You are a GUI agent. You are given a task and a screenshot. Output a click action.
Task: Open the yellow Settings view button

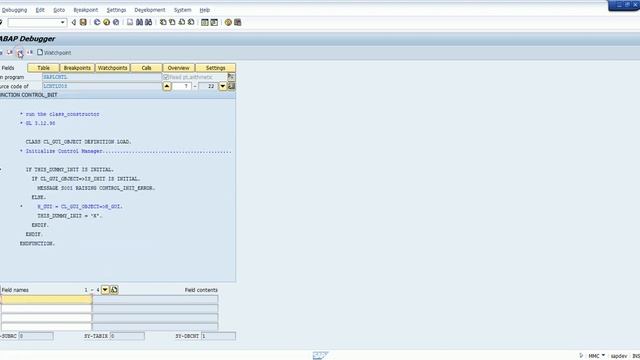[216, 68]
